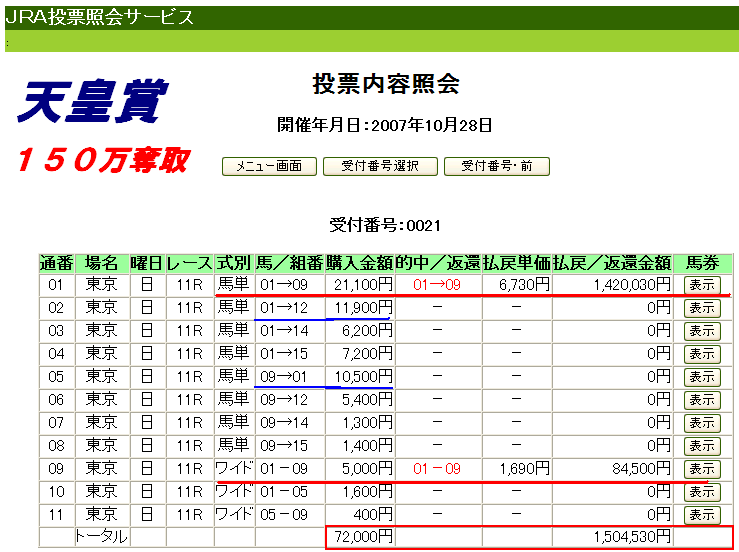Go to 受付番号・前 button

[x=496, y=166]
